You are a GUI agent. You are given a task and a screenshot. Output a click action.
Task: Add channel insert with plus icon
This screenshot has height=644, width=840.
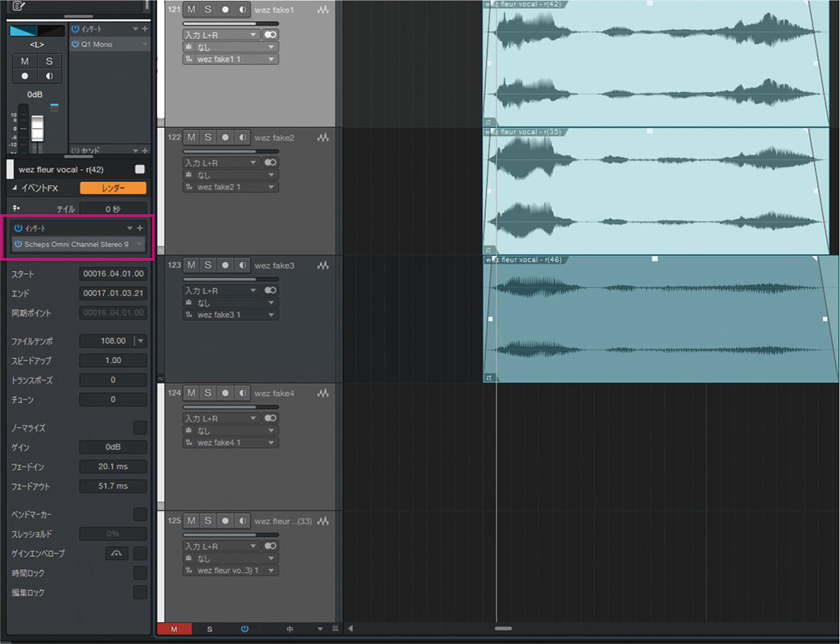[145, 29]
